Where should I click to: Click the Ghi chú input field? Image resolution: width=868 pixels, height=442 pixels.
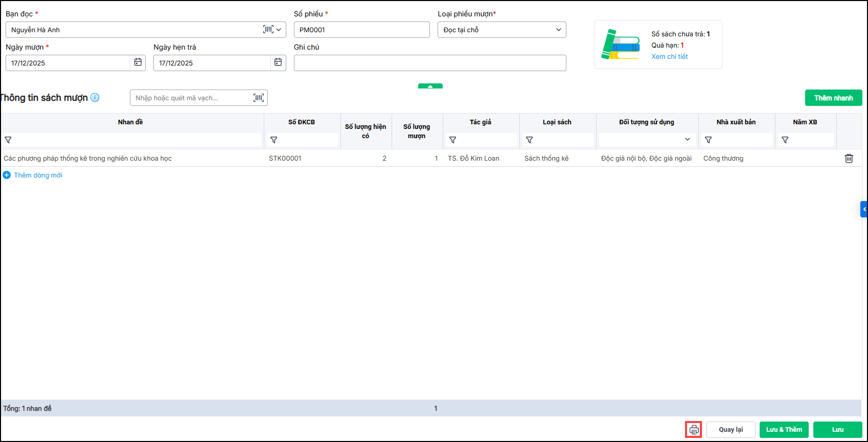point(429,63)
